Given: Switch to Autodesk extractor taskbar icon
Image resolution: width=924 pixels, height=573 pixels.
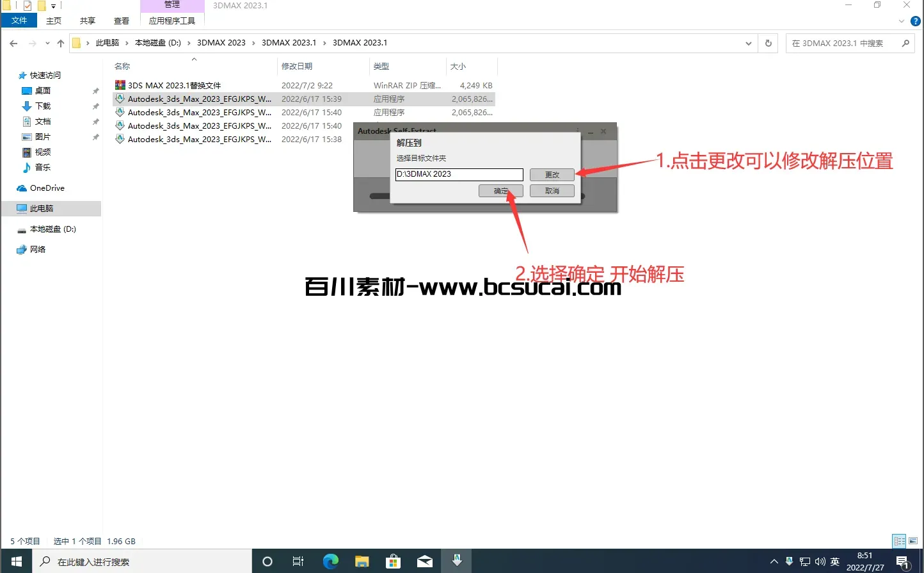Looking at the screenshot, I should (x=457, y=561).
